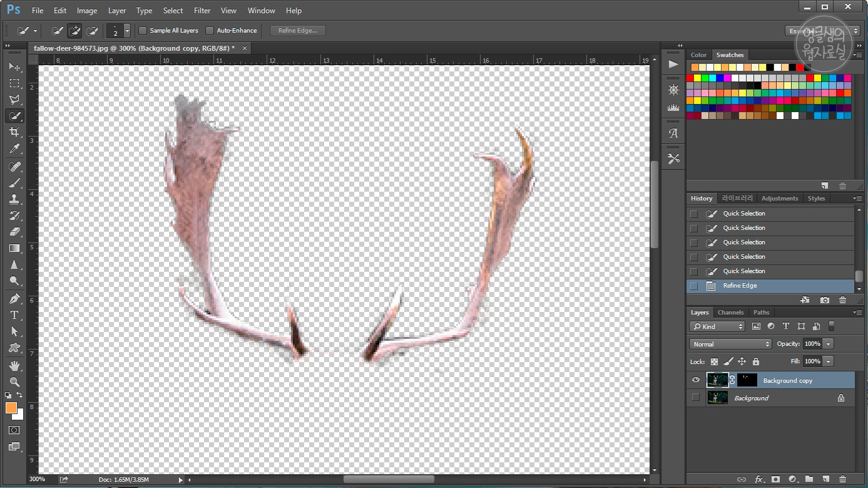
Task: Open the tool preset picker dropdown
Action: 36,31
